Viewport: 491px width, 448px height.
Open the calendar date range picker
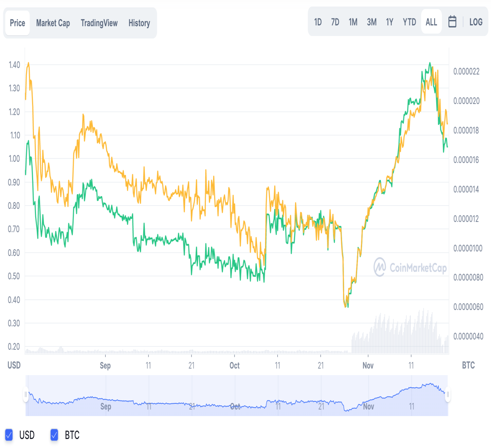pos(452,22)
